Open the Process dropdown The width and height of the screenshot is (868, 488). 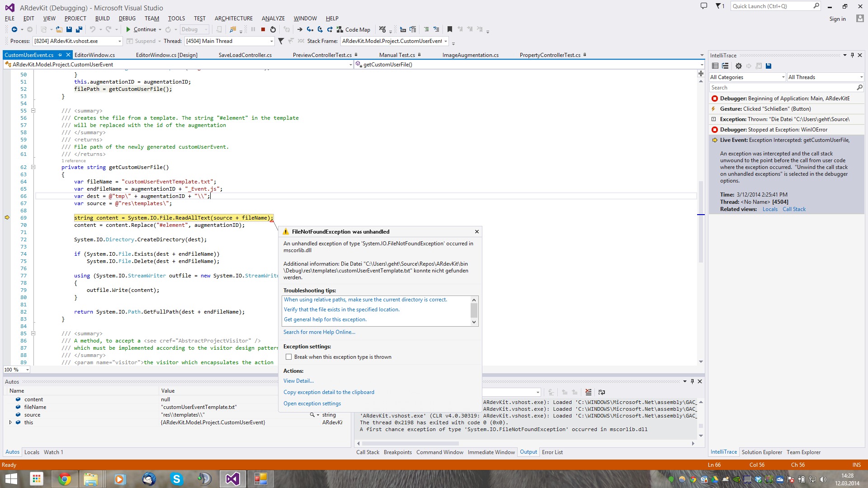(78, 41)
